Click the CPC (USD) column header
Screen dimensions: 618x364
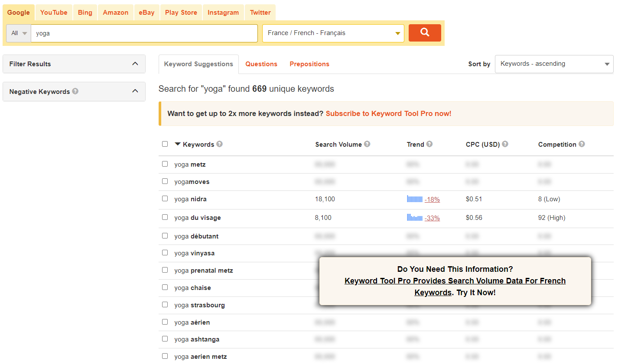[483, 145]
